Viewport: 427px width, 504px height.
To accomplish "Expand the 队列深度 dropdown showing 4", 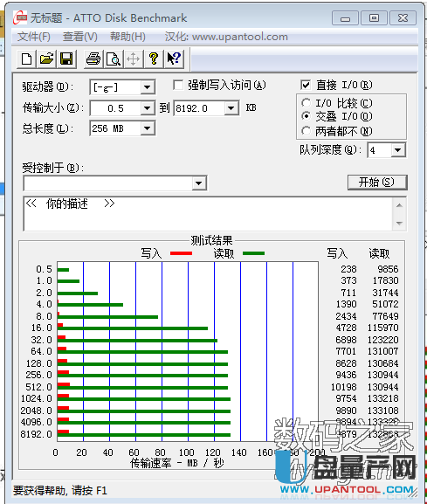I will (398, 150).
